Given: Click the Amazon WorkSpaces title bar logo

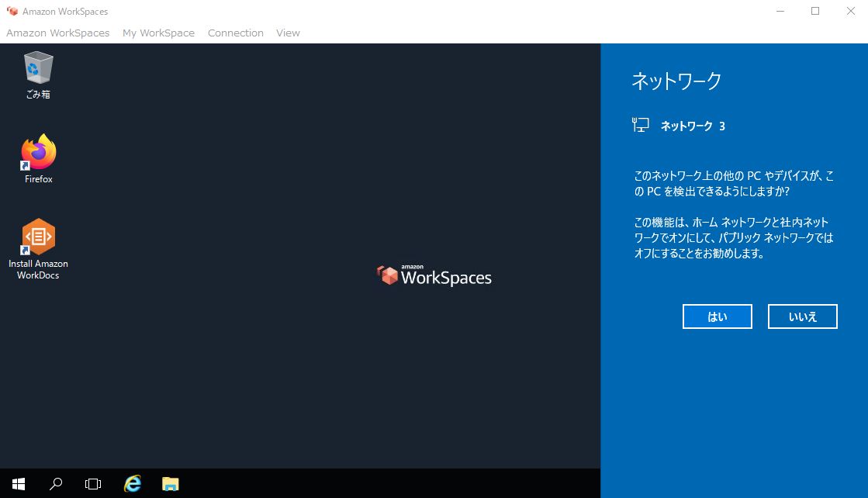Looking at the screenshot, I should pyautogui.click(x=12, y=11).
